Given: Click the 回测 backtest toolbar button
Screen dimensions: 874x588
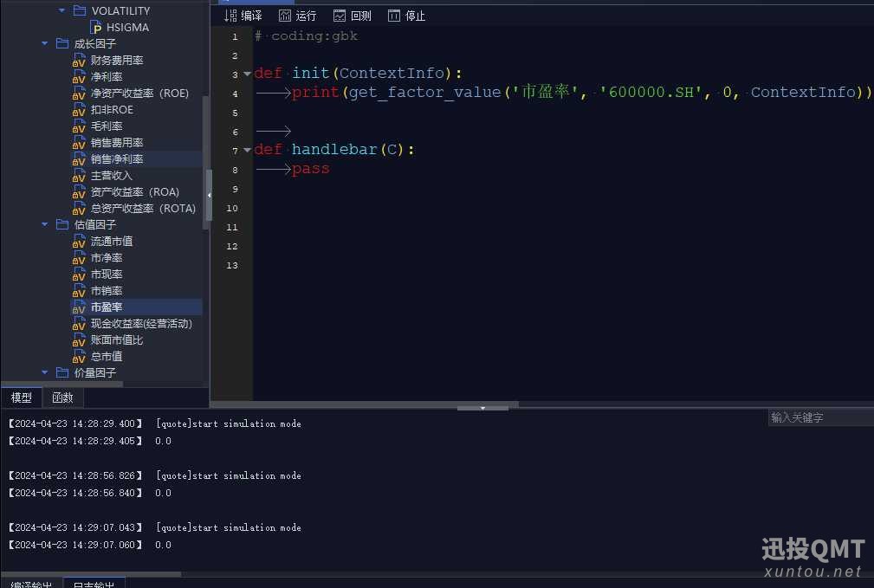Looking at the screenshot, I should point(352,16).
